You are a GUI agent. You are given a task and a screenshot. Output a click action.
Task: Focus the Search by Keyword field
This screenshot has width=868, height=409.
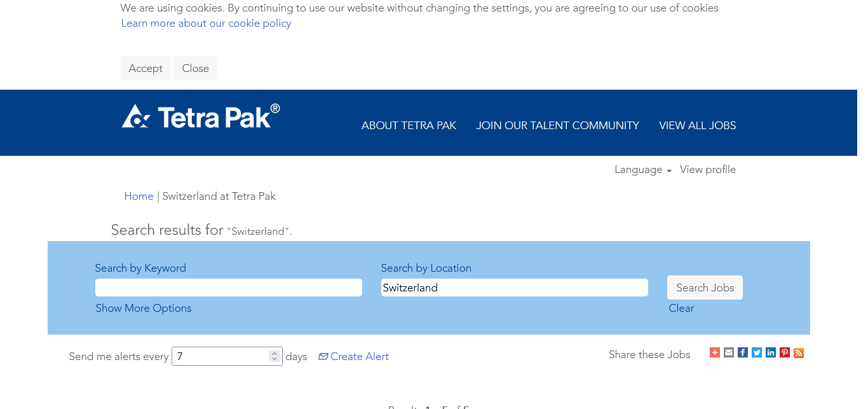(229, 288)
